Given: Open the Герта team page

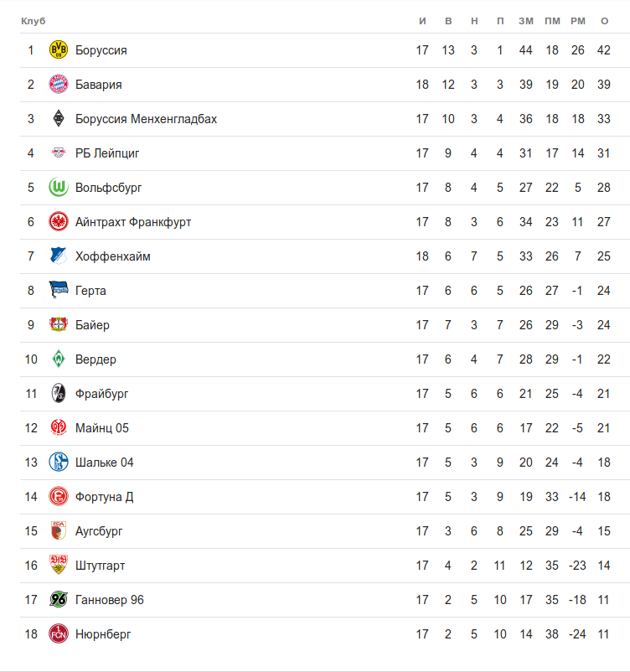Looking at the screenshot, I should click(x=90, y=291).
